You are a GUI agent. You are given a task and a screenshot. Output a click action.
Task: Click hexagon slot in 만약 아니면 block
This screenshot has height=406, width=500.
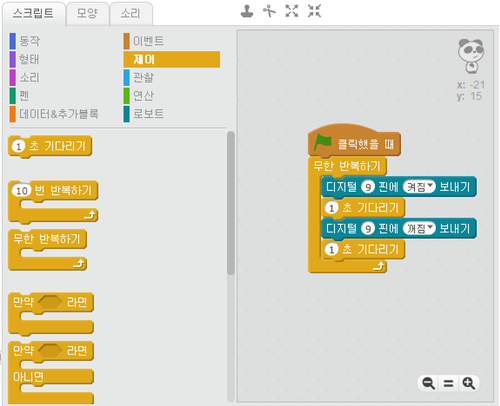pos(50,351)
